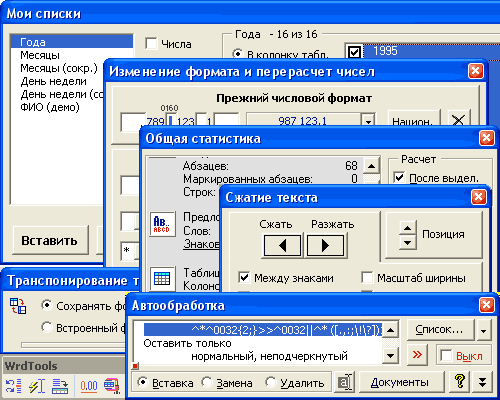Select the Удалить radio button
Screen dimensions: 500x400
tap(271, 382)
